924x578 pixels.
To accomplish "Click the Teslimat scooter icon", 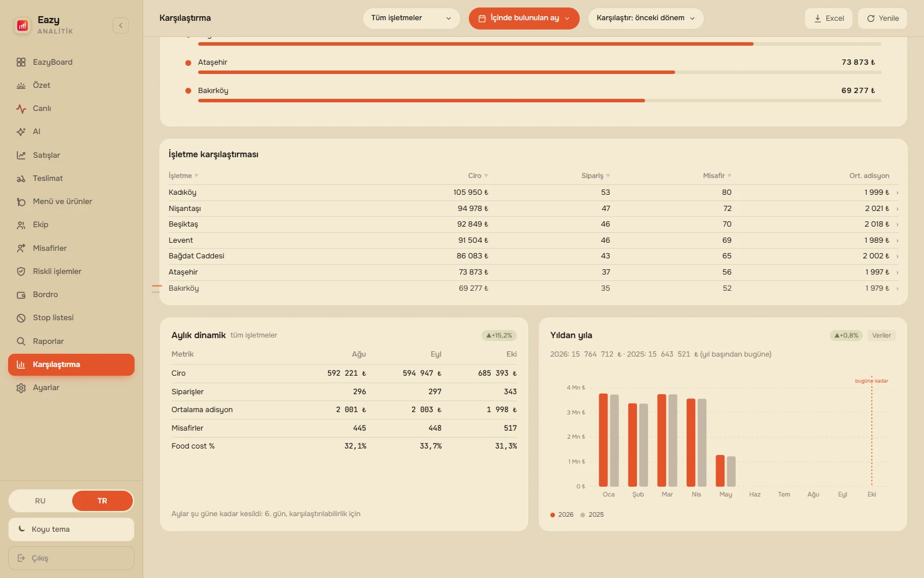I will click(21, 179).
